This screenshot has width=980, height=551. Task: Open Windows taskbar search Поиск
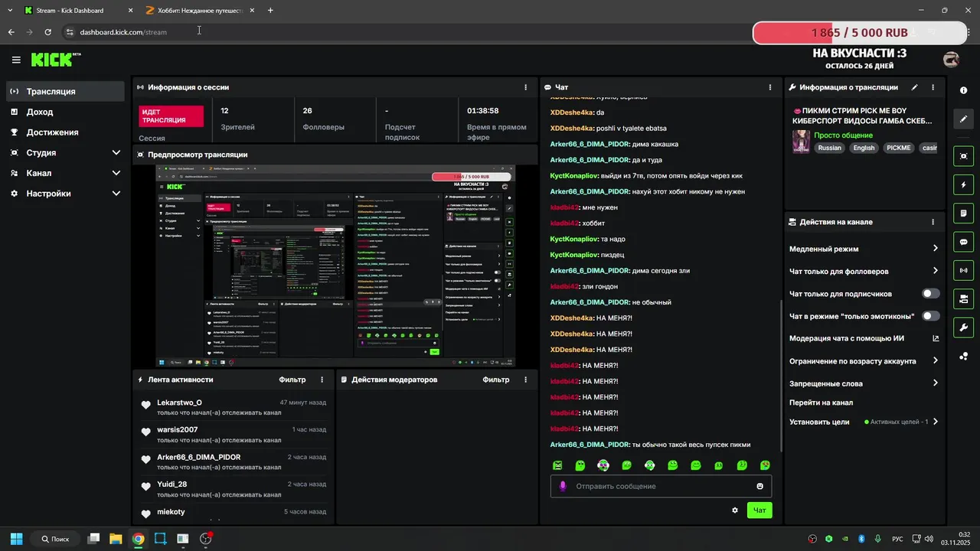click(56, 539)
